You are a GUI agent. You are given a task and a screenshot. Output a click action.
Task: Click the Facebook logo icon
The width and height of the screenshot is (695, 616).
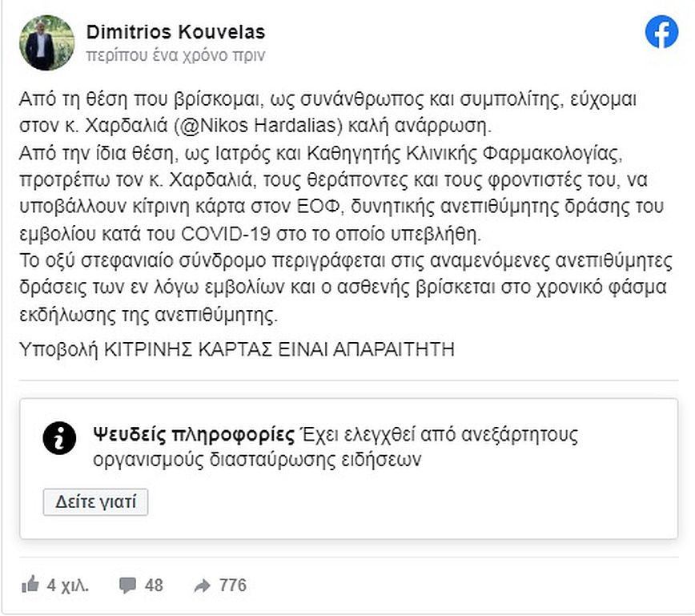point(661,32)
